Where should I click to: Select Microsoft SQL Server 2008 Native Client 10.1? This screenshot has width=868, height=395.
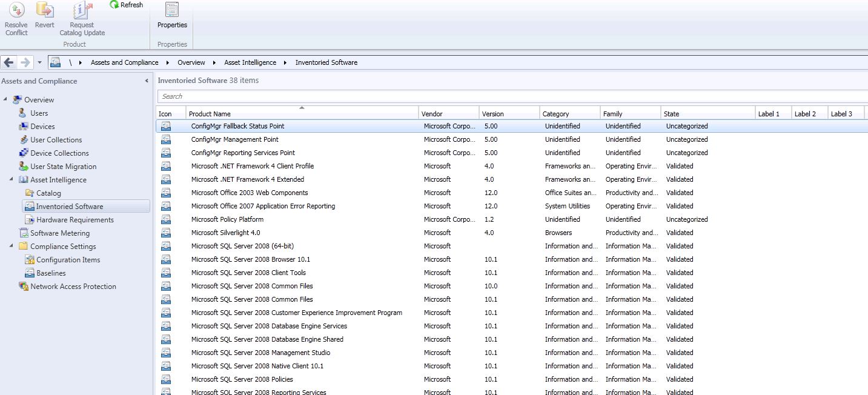coord(512,366)
